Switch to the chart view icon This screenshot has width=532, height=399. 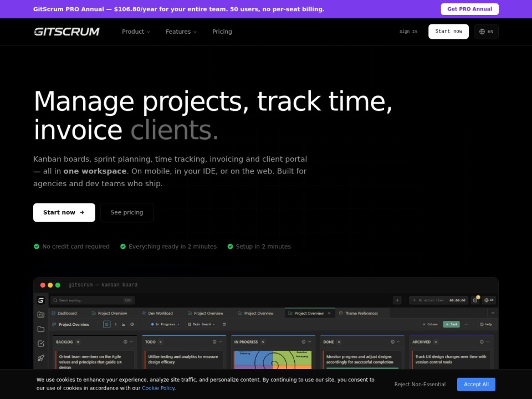(x=124, y=324)
